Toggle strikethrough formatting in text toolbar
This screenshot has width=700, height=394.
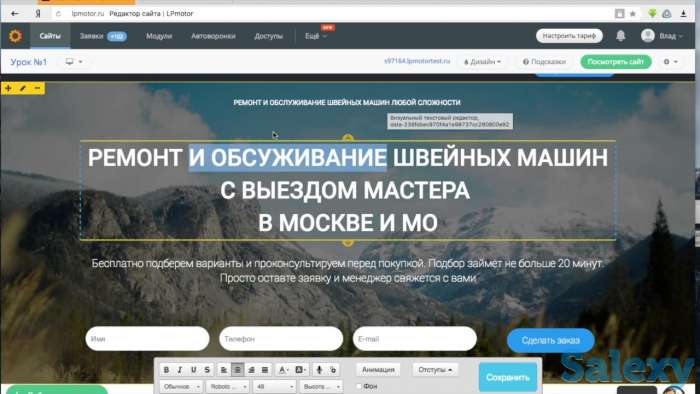click(207, 369)
